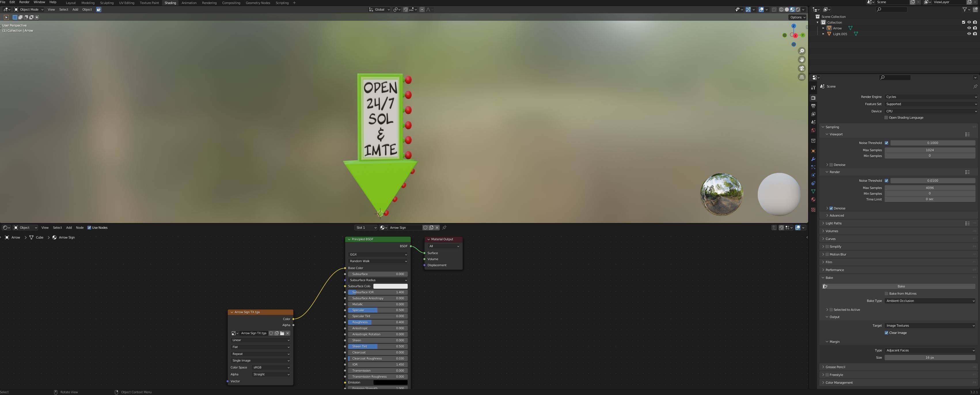Click the Bake button

click(901, 286)
